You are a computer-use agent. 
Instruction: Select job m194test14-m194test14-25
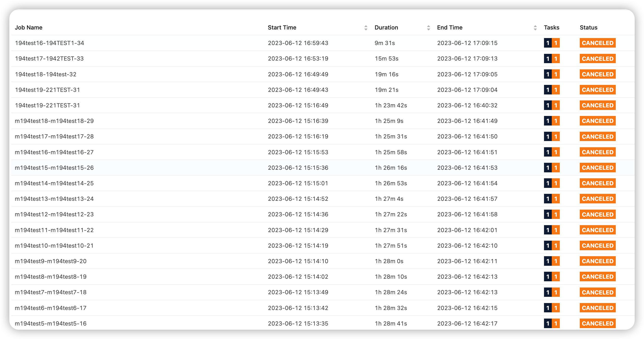click(x=54, y=183)
